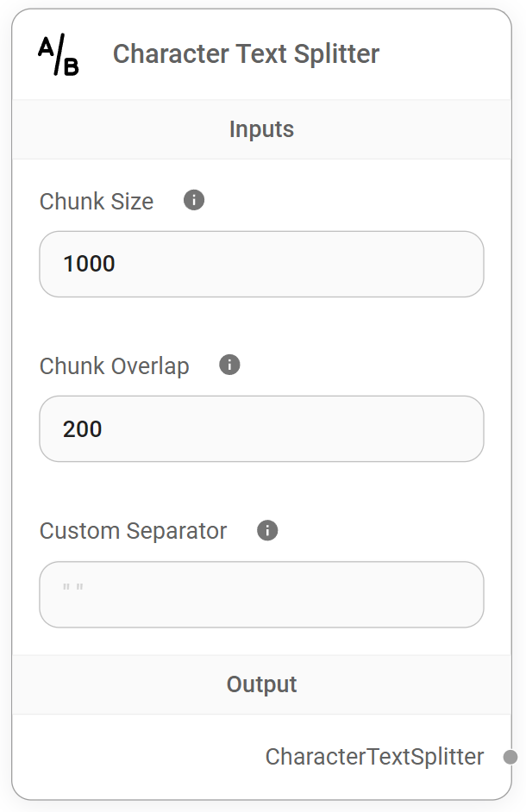Screen dimensions: 526x812
Task: Click the Character Text Splitter title text
Action: point(245,53)
